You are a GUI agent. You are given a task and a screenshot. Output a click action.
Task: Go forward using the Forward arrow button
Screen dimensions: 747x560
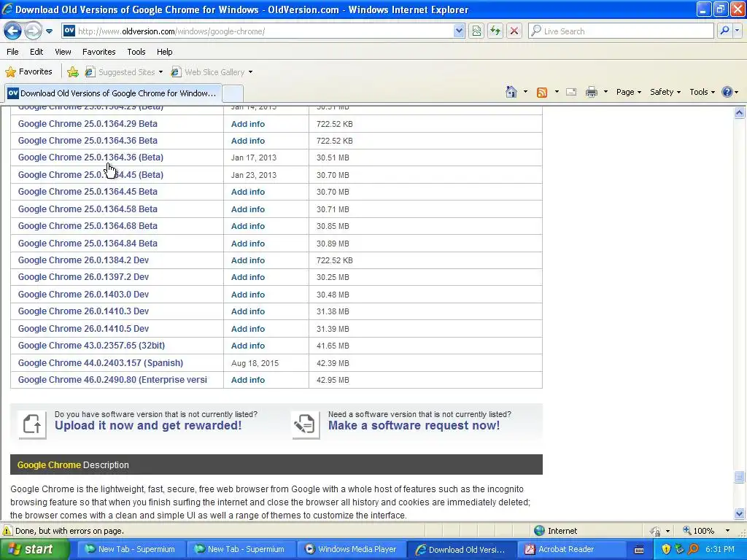pyautogui.click(x=33, y=31)
